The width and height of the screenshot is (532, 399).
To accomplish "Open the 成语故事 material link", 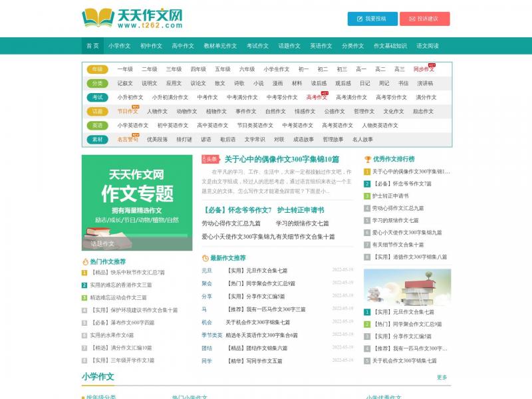I will point(303,140).
